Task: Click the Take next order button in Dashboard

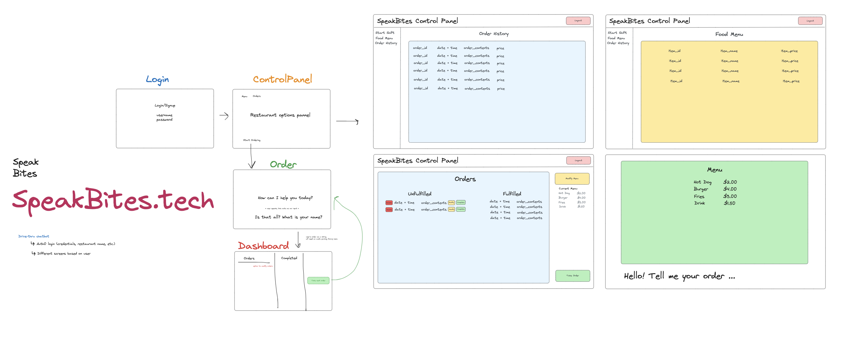Action: 318,280
